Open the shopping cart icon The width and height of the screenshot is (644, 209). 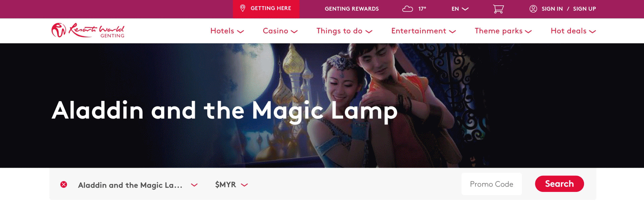coord(498,9)
